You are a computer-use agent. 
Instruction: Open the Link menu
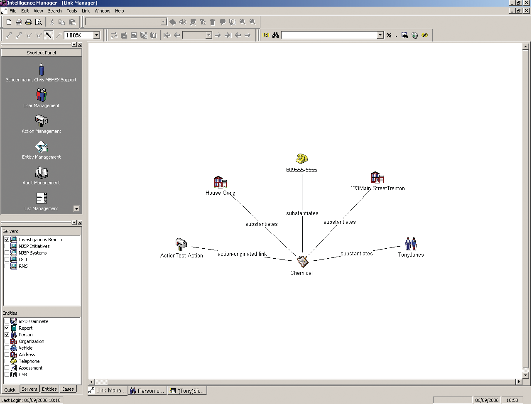click(x=86, y=11)
